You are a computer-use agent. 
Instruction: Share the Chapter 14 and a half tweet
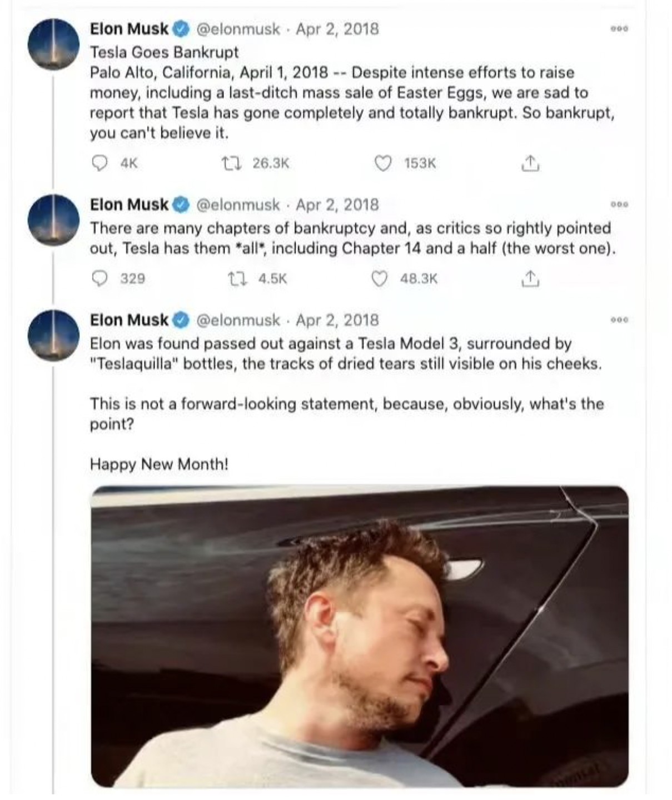coord(530,278)
